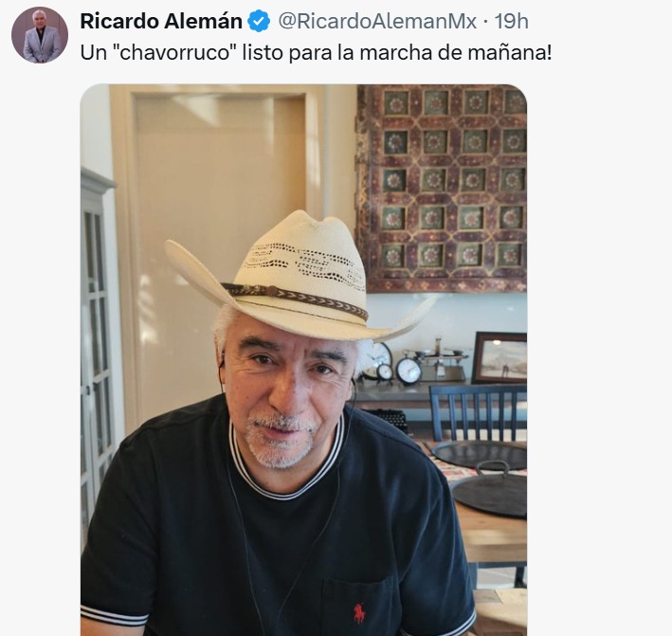Click the tweet text about the marcha
Viewport: 672px width, 636px height.
click(x=316, y=53)
